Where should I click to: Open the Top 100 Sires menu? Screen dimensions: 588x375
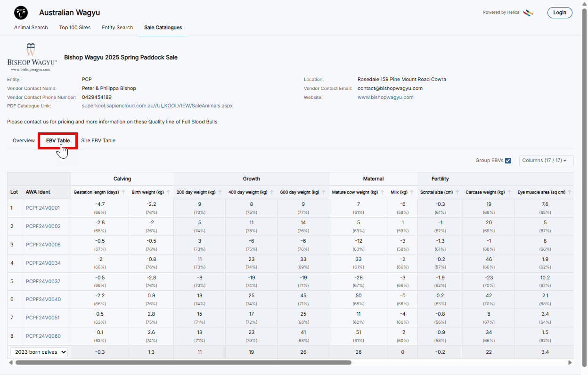[74, 27]
